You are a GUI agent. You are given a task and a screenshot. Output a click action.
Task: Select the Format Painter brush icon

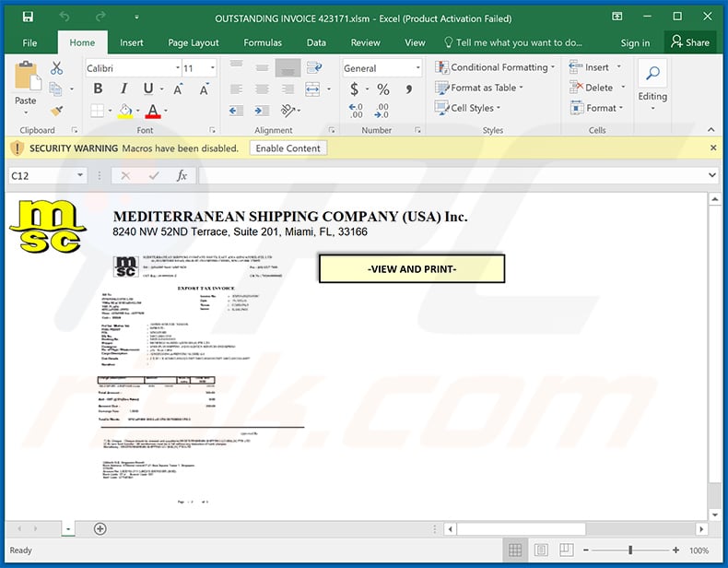click(x=56, y=111)
